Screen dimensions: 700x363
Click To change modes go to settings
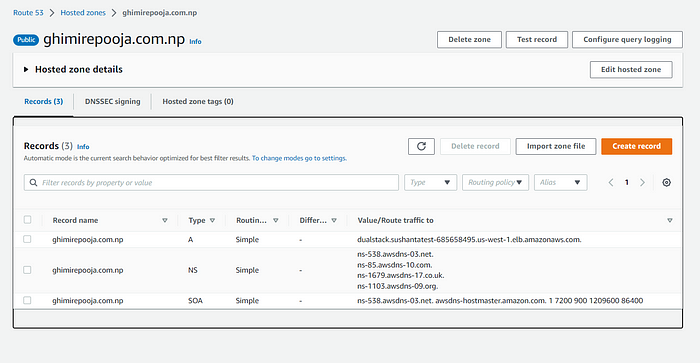pos(299,159)
